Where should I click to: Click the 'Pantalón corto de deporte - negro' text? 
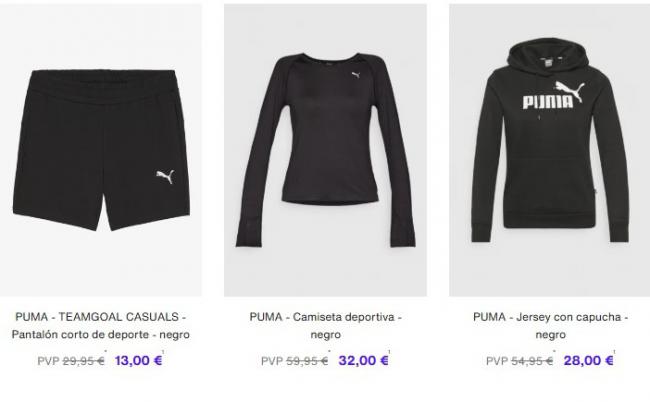[101, 334]
